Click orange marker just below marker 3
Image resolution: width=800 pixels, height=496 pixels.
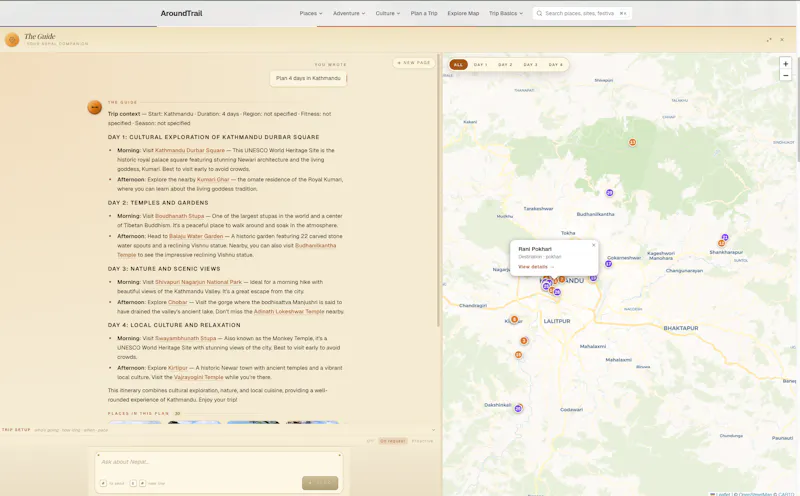click(518, 355)
